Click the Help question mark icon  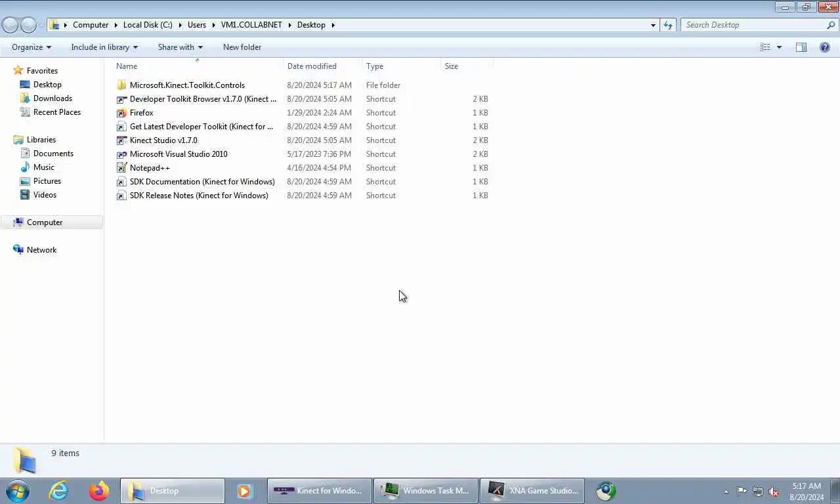(x=825, y=47)
